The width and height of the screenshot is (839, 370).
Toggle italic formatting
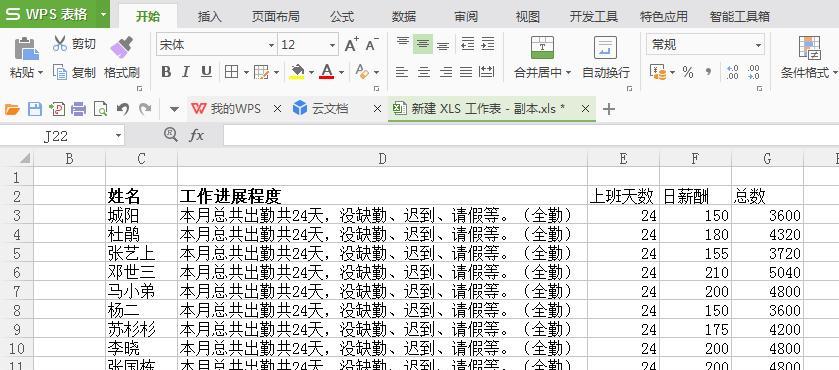[x=186, y=72]
